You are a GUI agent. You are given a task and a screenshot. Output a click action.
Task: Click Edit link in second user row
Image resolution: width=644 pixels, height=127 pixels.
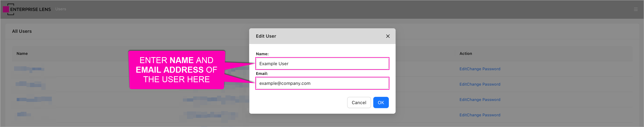pos(463,84)
